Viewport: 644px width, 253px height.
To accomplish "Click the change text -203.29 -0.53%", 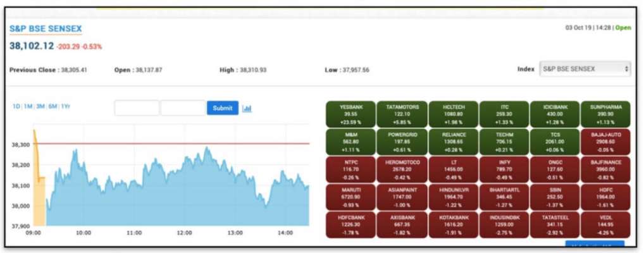I will click(x=79, y=47).
